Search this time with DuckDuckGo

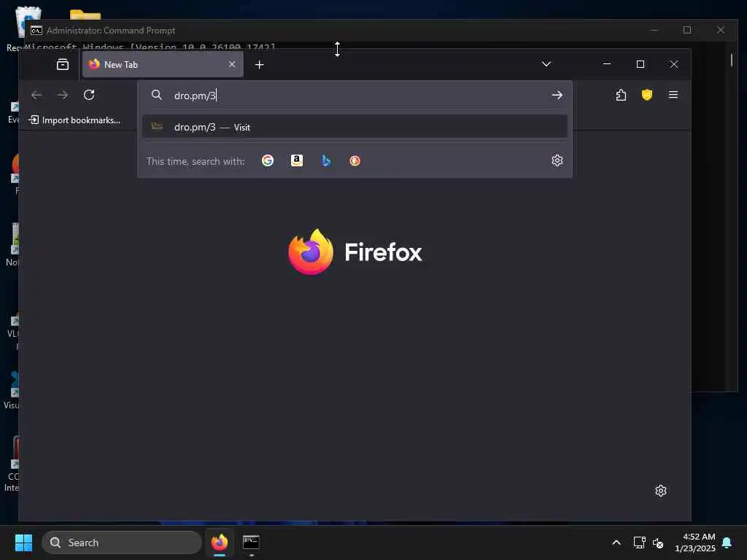coord(355,160)
